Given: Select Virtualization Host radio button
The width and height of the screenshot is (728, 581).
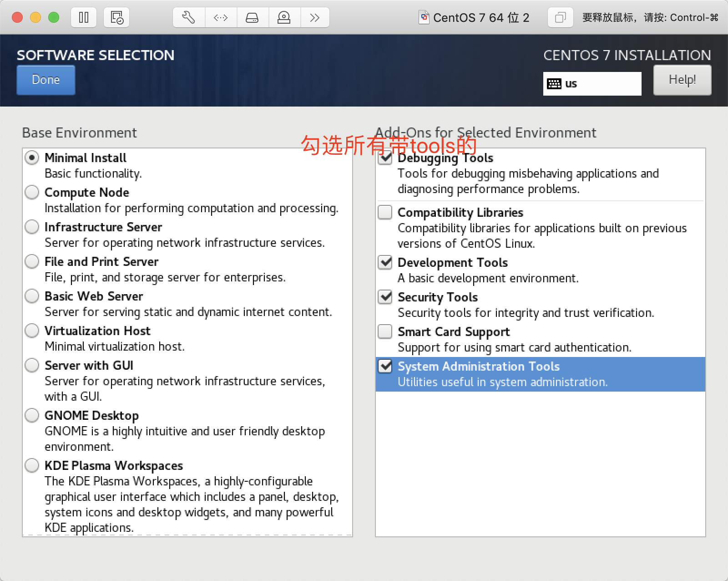Looking at the screenshot, I should (x=32, y=331).
